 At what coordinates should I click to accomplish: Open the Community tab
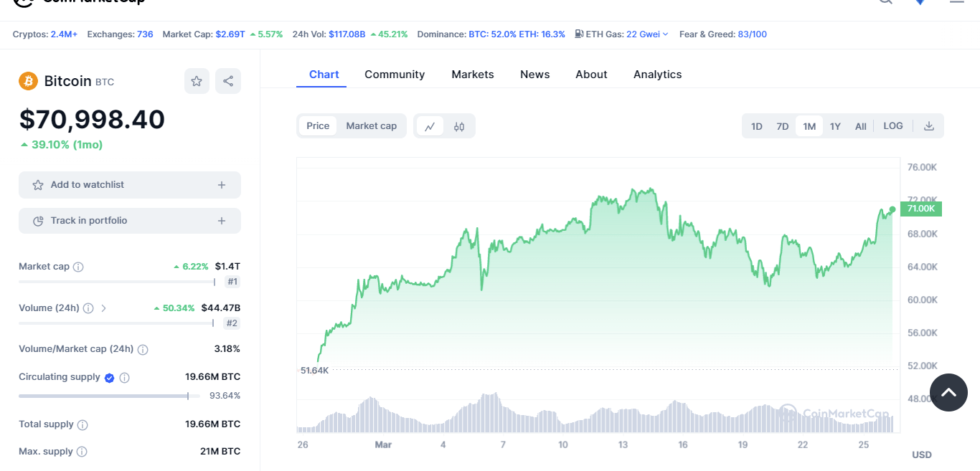395,75
